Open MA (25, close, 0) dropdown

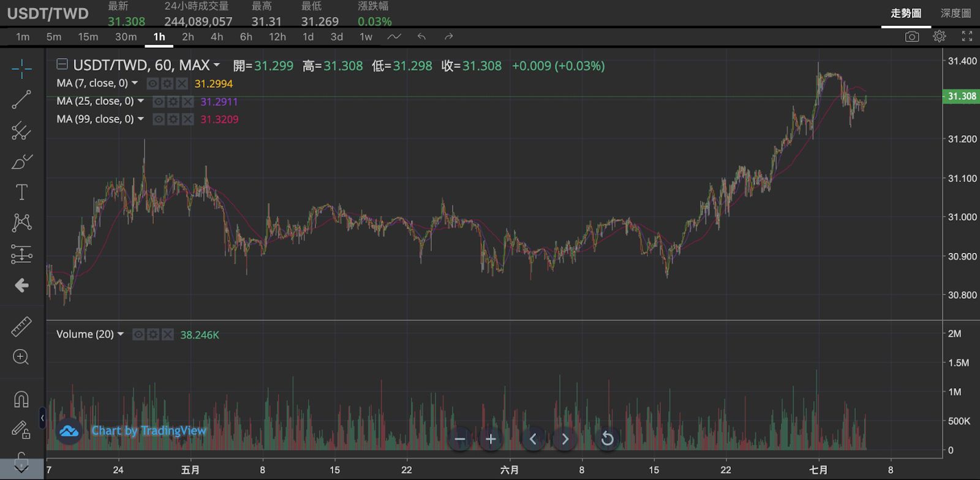(141, 101)
